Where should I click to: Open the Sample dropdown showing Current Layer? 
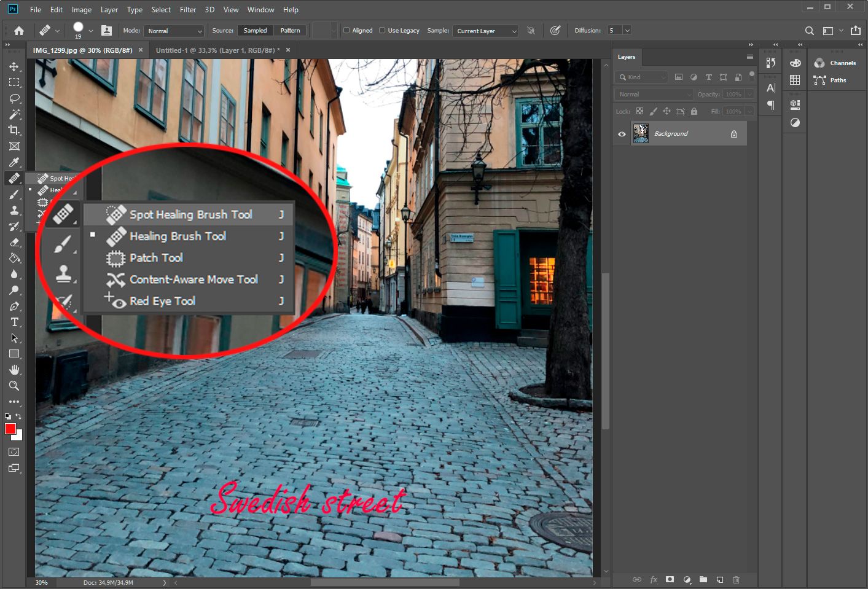[487, 31]
